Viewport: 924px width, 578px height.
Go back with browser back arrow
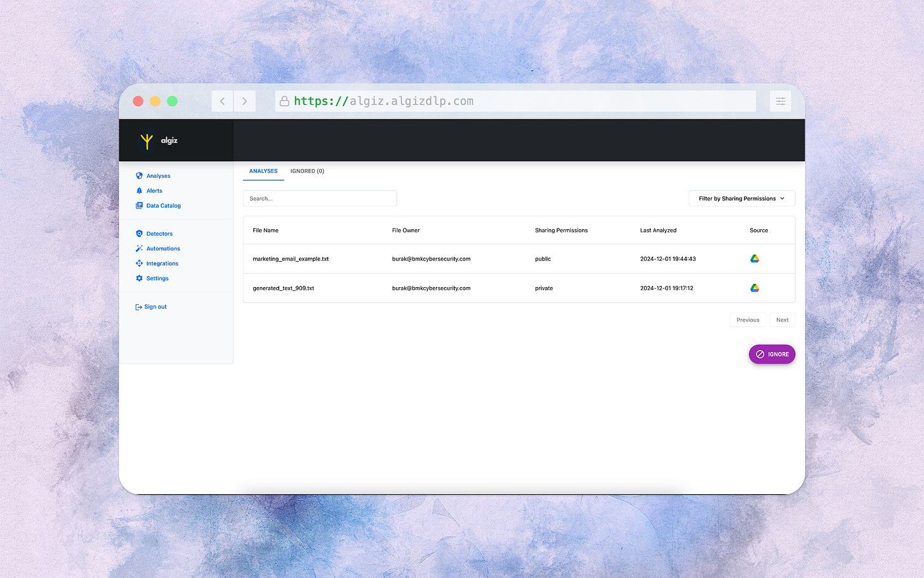click(x=222, y=101)
